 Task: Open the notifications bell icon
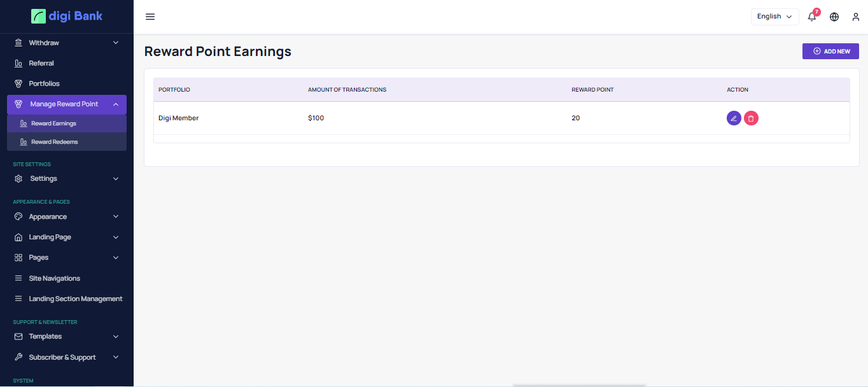tap(812, 17)
